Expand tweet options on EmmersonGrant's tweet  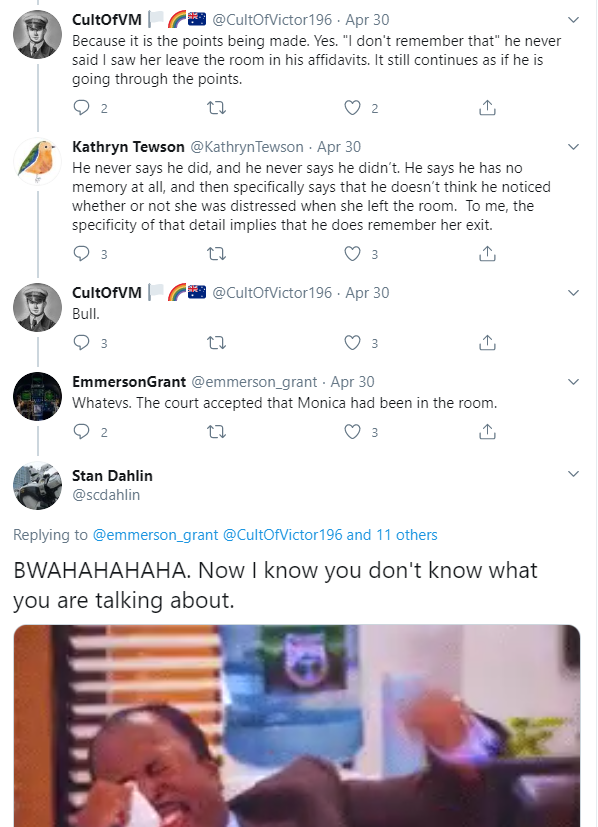pyautogui.click(x=573, y=382)
